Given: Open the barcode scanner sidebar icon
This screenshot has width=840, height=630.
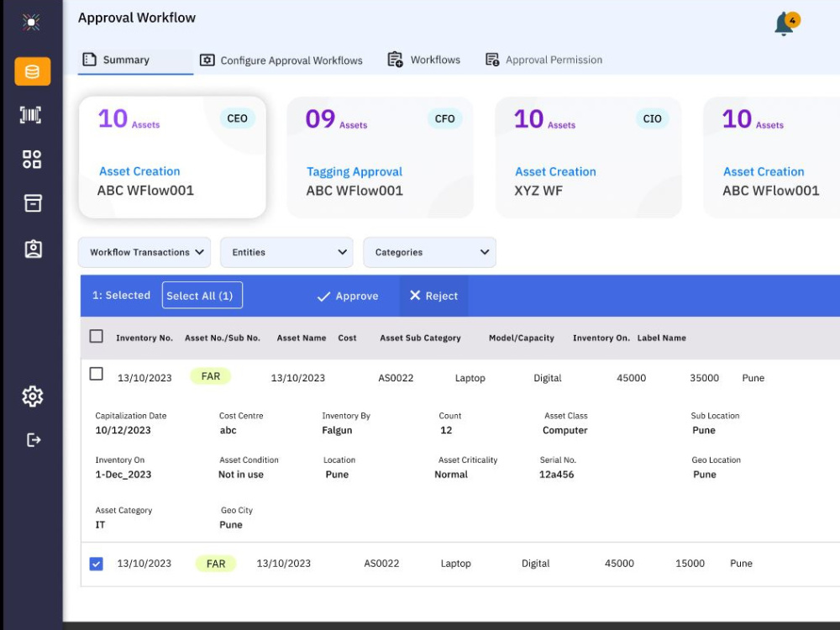Looking at the screenshot, I should [31, 114].
